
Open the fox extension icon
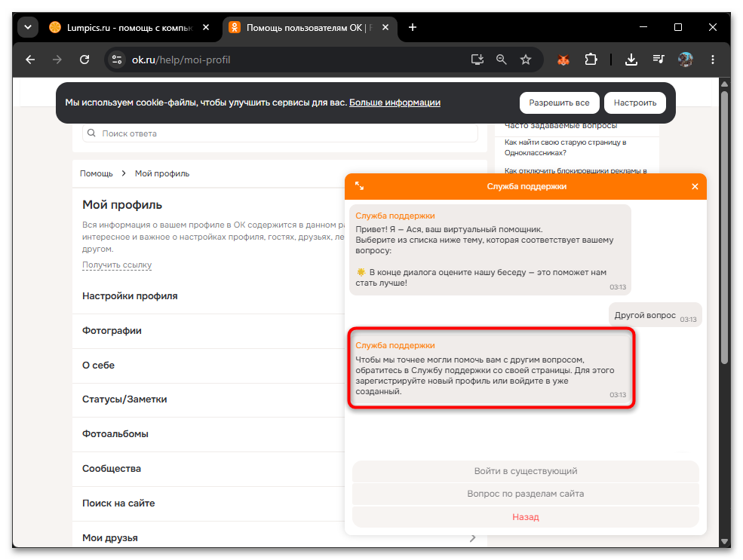point(563,60)
